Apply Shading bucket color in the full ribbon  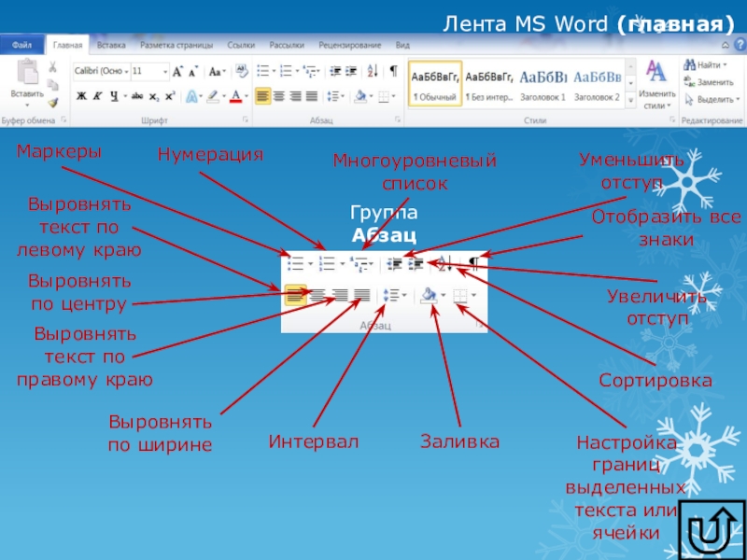(x=360, y=97)
